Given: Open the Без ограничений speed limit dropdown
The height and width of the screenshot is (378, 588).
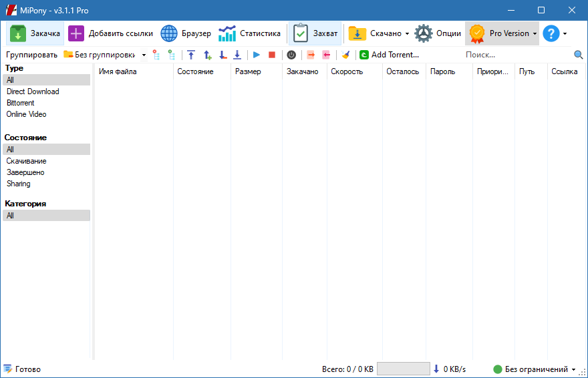Looking at the screenshot, I should pyautogui.click(x=534, y=369).
